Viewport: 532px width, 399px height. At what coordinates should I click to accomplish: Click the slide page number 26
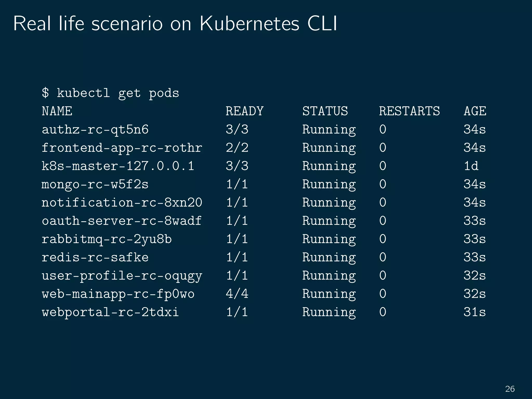click(510, 389)
